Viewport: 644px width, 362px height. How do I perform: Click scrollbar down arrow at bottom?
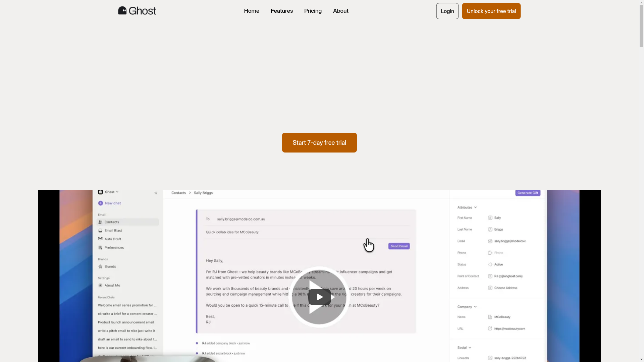[x=641, y=359]
